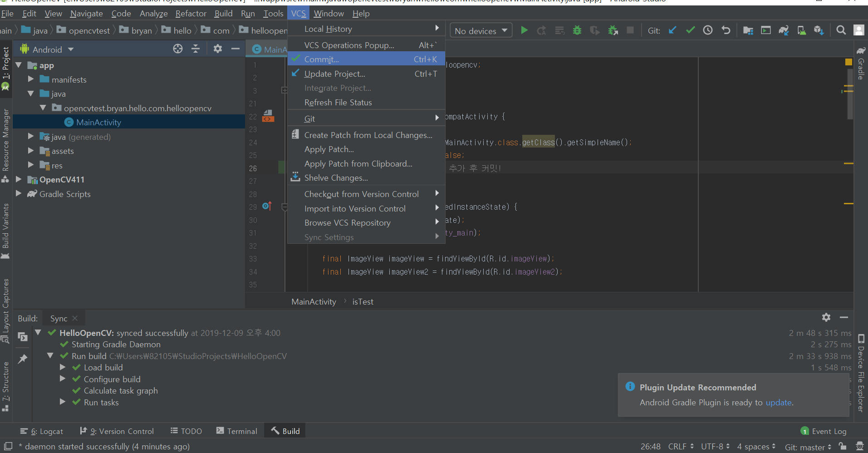The height and width of the screenshot is (453, 868).
Task: Expand the manifests folder
Action: click(x=31, y=79)
